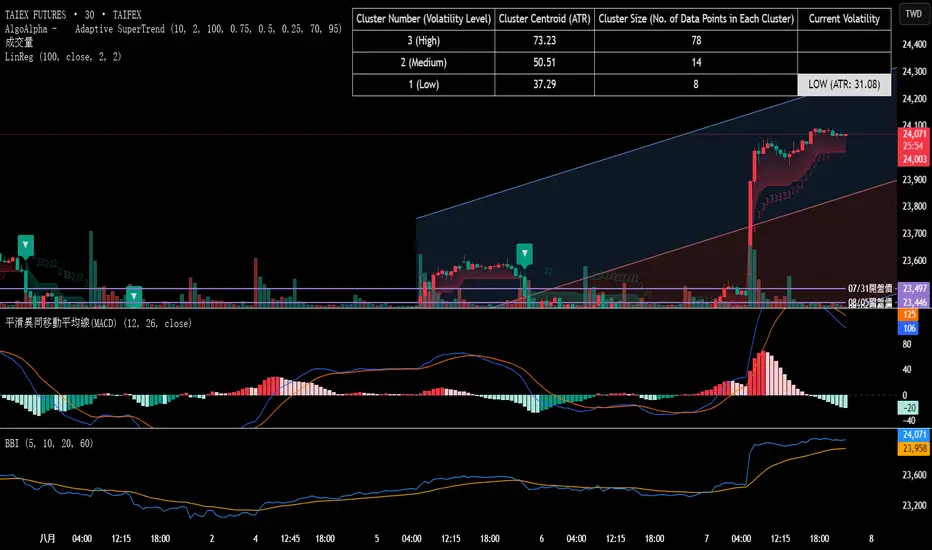Click the Cluster Centroid (ATR) table header
Screen dimensions: 932x550
click(x=544, y=19)
